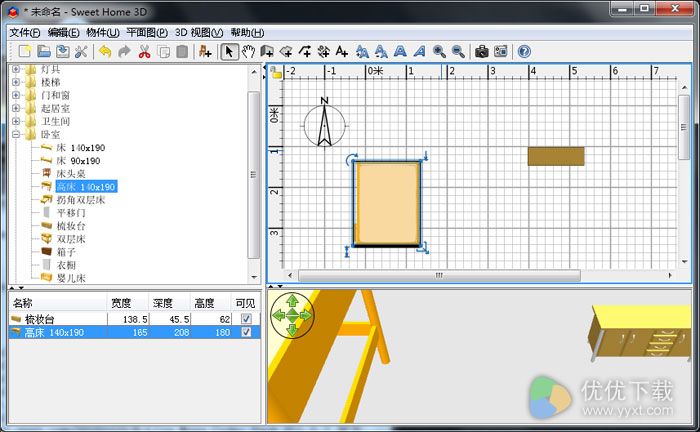Viewport: 700px width, 432px height.
Task: Click the red scissors Cut icon
Action: [144, 52]
